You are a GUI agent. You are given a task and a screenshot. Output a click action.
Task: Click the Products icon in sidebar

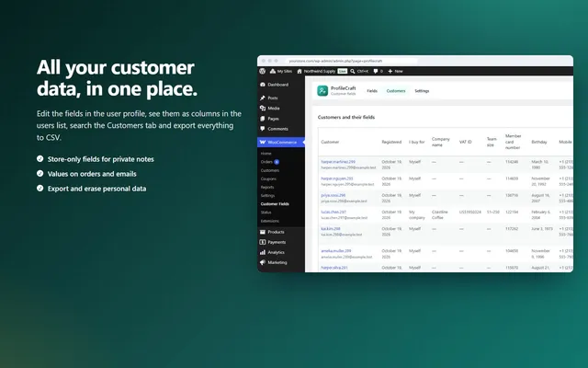point(263,232)
